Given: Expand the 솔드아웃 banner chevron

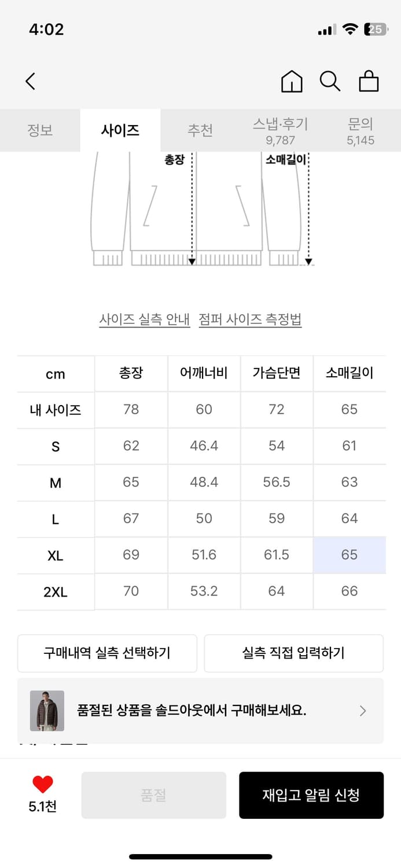Looking at the screenshot, I should point(363,711).
